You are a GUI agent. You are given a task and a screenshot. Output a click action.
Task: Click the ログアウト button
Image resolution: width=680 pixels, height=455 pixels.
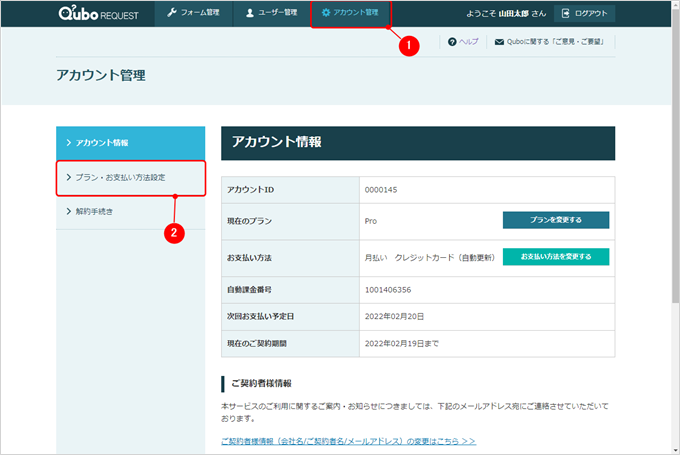[x=584, y=13]
